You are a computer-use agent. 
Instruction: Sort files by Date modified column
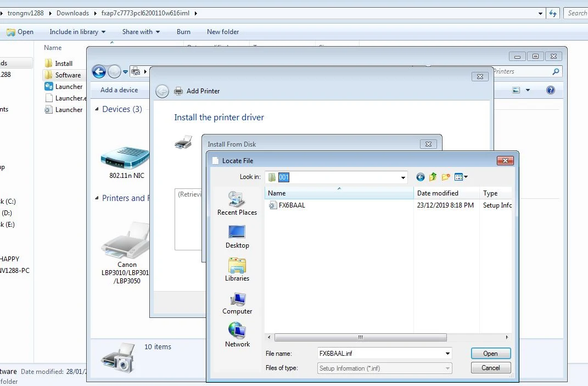pyautogui.click(x=446, y=193)
